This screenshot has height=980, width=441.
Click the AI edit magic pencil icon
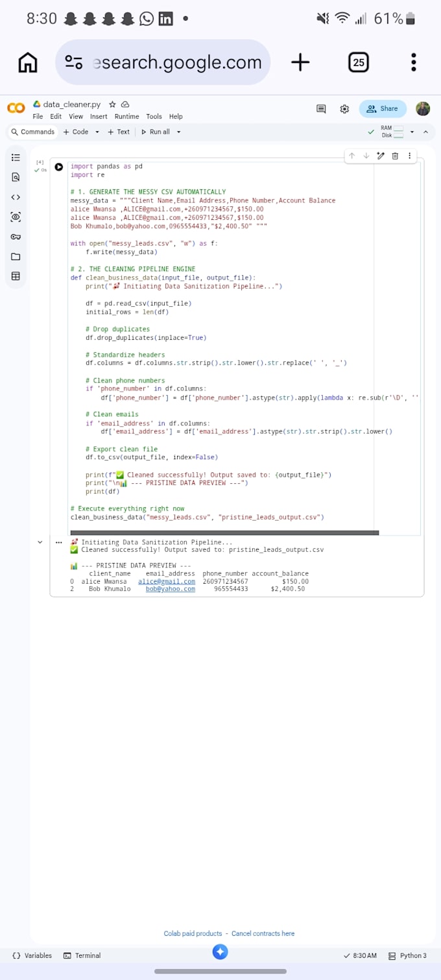[381, 156]
